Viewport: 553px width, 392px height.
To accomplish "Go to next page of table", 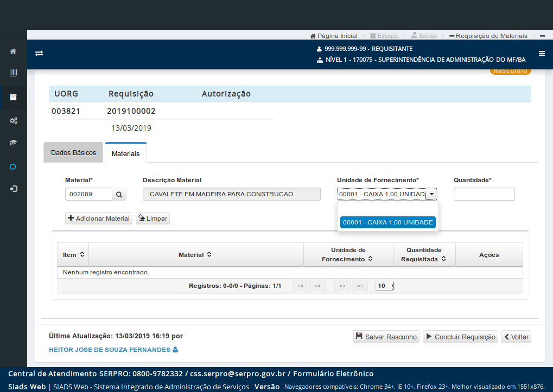I will click(x=342, y=286).
